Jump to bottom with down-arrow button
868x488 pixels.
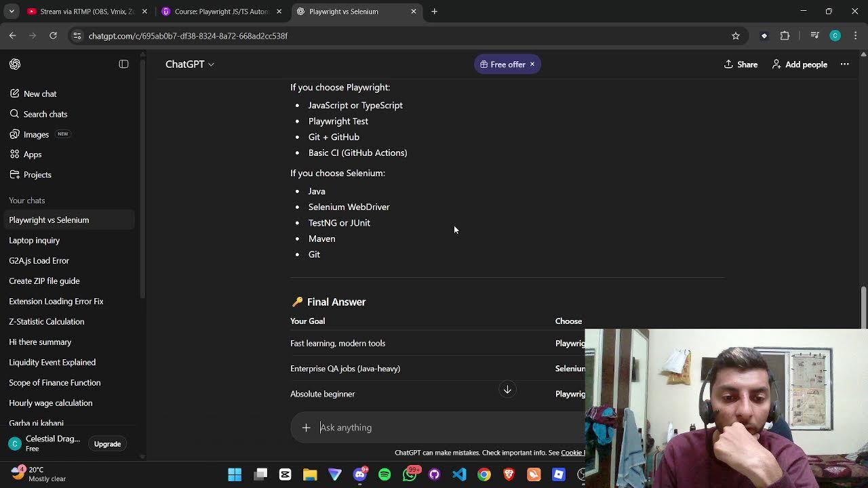pos(507,390)
